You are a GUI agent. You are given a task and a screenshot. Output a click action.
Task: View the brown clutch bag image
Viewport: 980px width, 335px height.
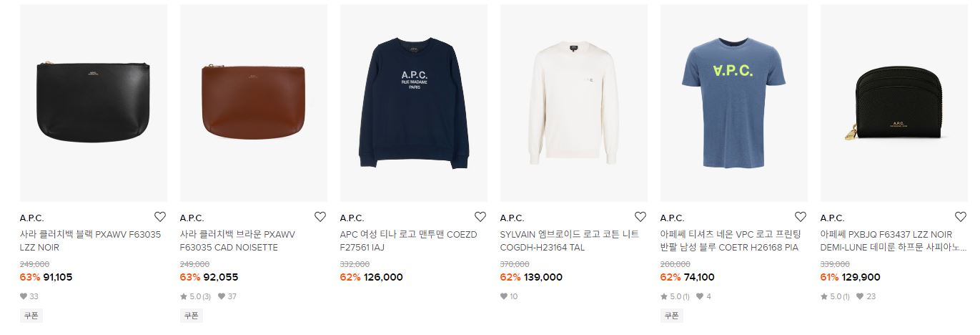click(x=254, y=103)
